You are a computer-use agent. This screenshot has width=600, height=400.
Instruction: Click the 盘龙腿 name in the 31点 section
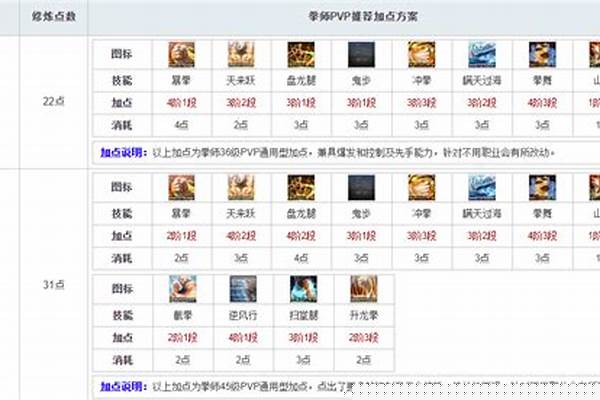pyautogui.click(x=301, y=214)
